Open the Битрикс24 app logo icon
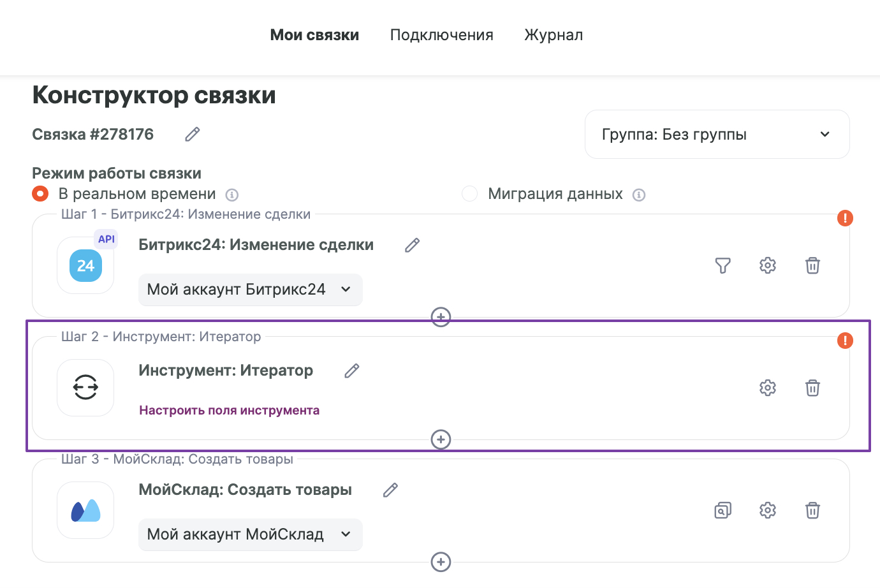The width and height of the screenshot is (880, 588). [85, 265]
